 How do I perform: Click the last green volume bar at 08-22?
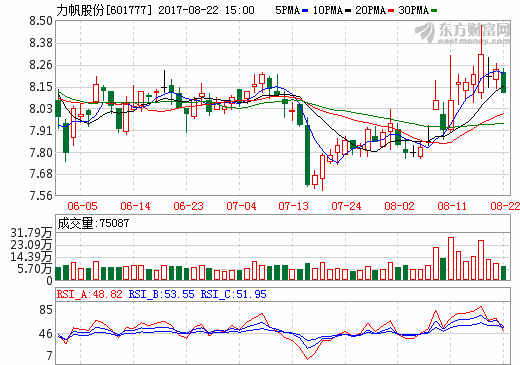[504, 273]
